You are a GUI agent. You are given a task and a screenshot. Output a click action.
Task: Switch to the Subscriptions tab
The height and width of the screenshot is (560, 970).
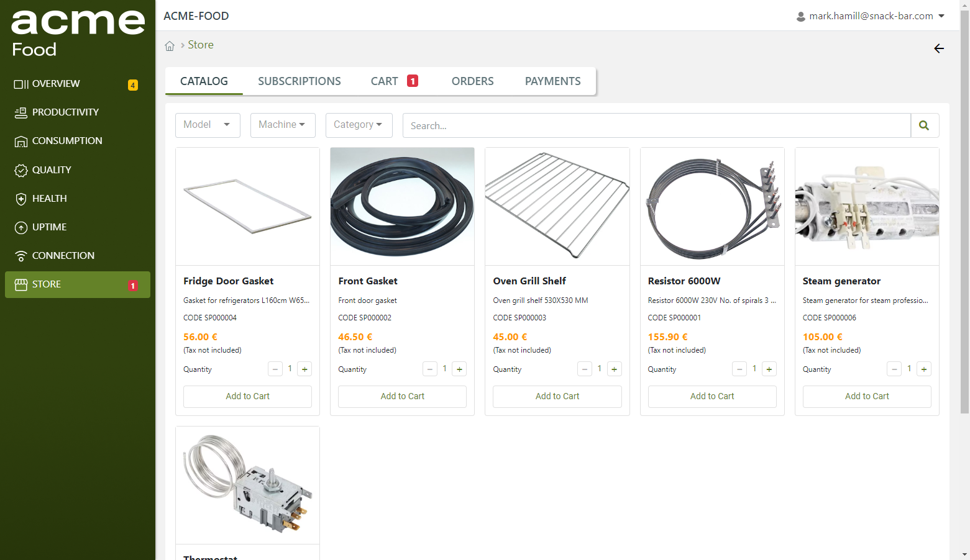tap(300, 81)
